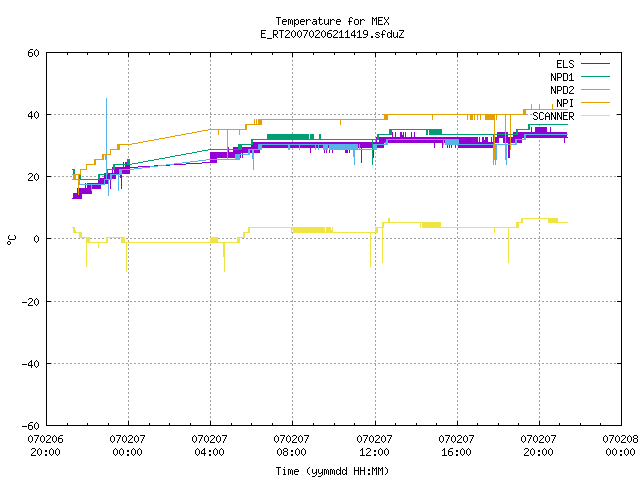Select the filename E_RT20070206211419.sfduZ
The height and width of the screenshot is (480, 640).
(x=332, y=34)
